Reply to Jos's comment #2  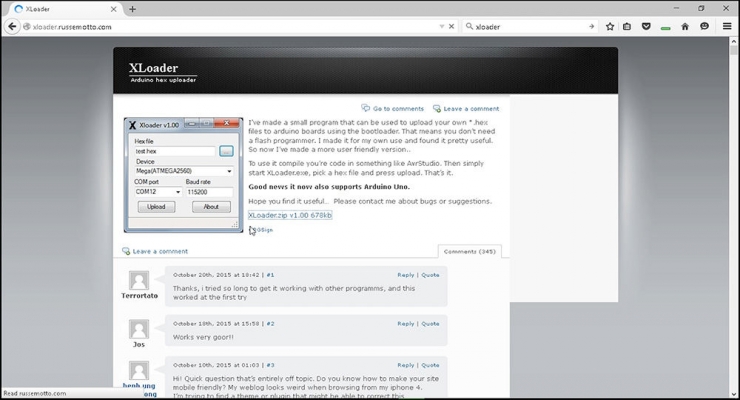click(x=405, y=324)
